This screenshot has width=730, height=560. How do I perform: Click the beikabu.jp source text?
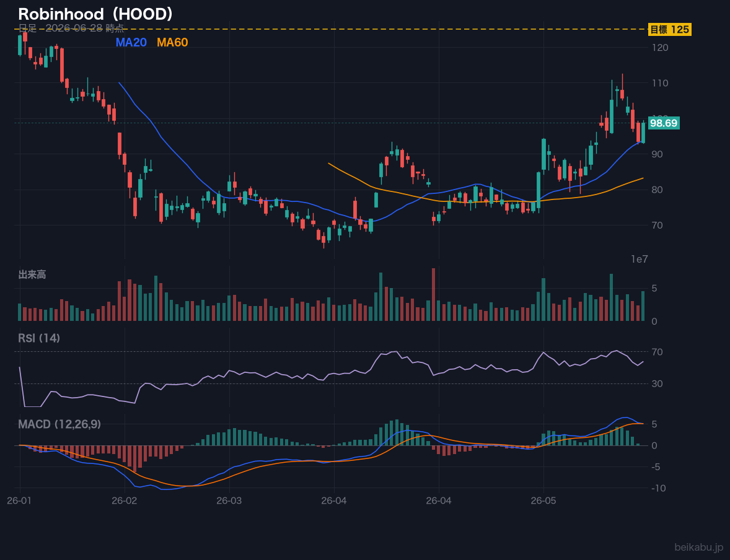pyautogui.click(x=699, y=547)
